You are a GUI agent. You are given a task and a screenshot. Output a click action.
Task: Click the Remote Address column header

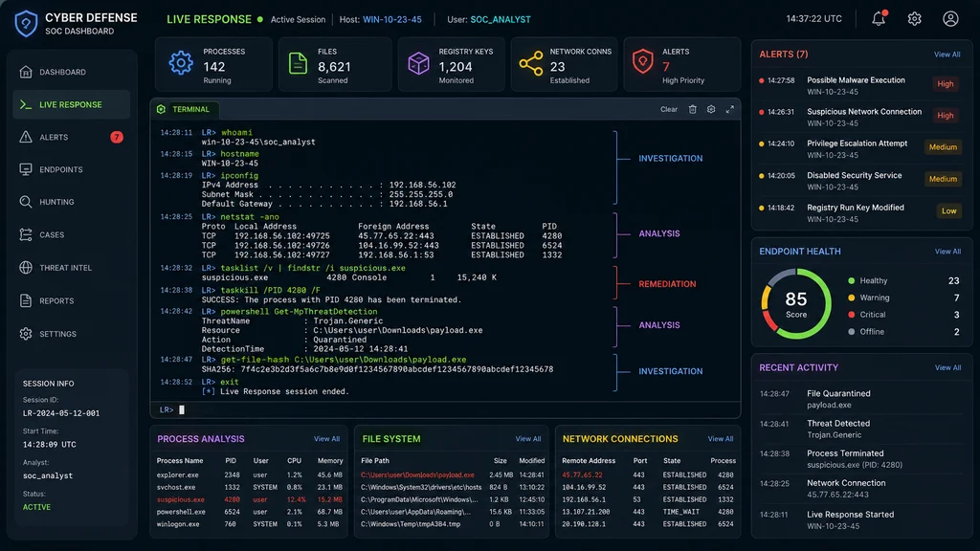point(589,460)
